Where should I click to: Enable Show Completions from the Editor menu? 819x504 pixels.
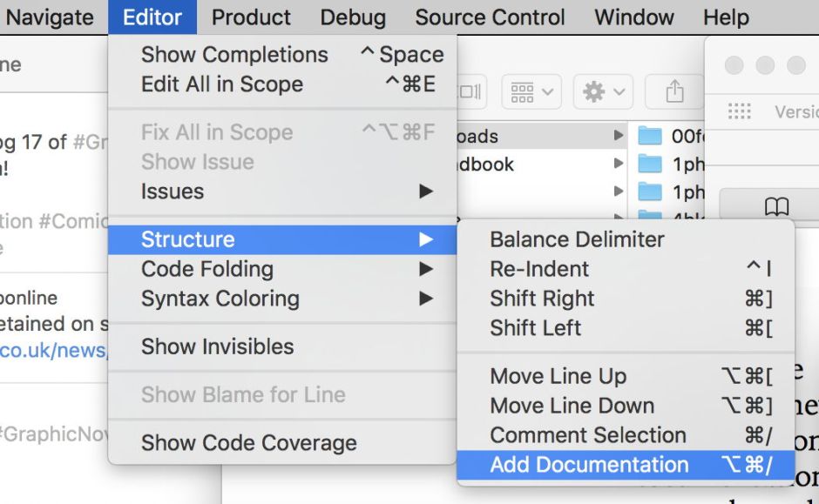235,54
